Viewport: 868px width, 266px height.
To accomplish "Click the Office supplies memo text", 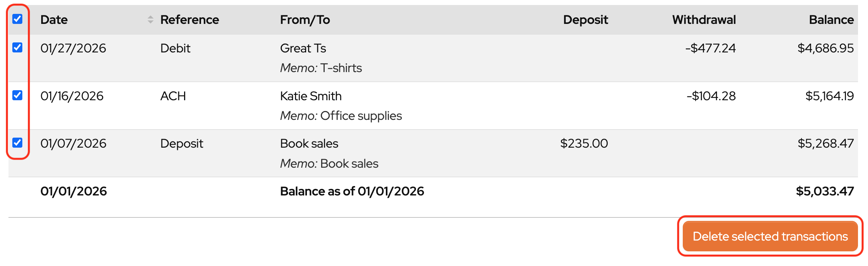I will (x=361, y=116).
